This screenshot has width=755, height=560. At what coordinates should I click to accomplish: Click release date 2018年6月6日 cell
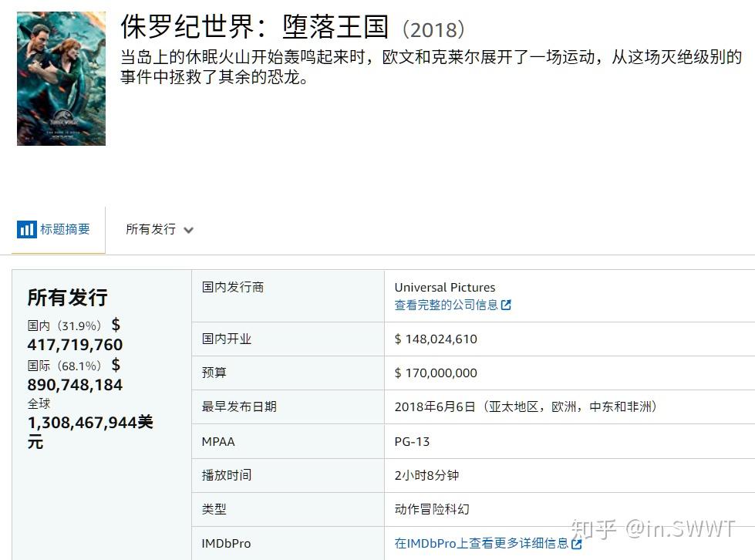(x=526, y=407)
